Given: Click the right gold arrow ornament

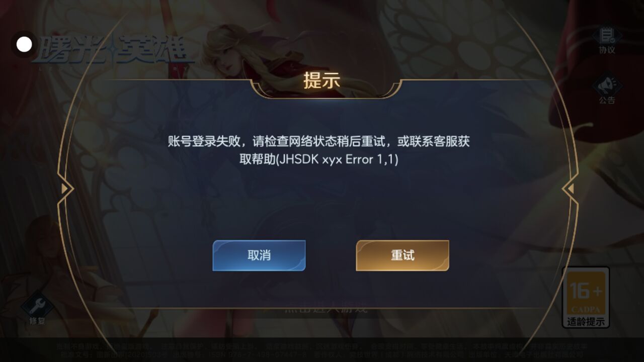Looking at the screenshot, I should pyautogui.click(x=570, y=189).
